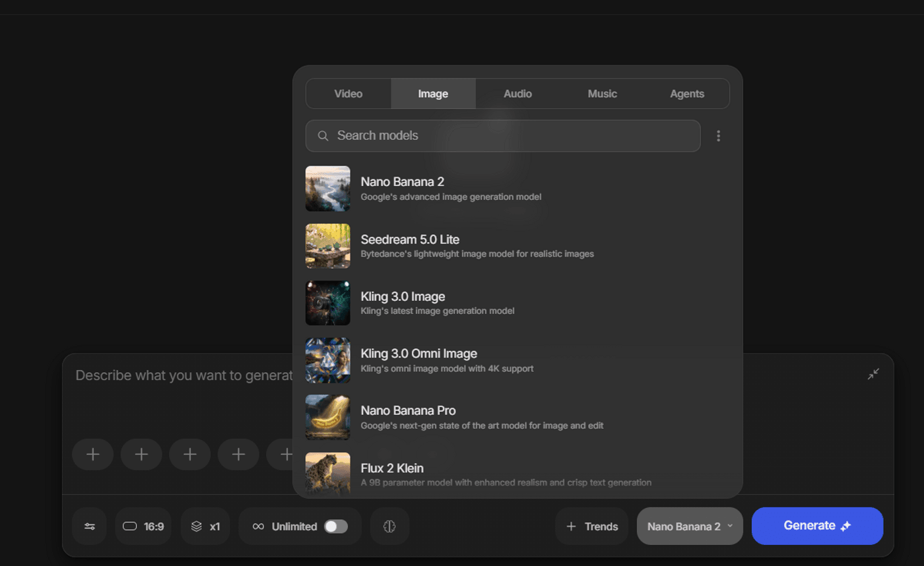
Task: Click the Search models input field
Action: click(503, 136)
